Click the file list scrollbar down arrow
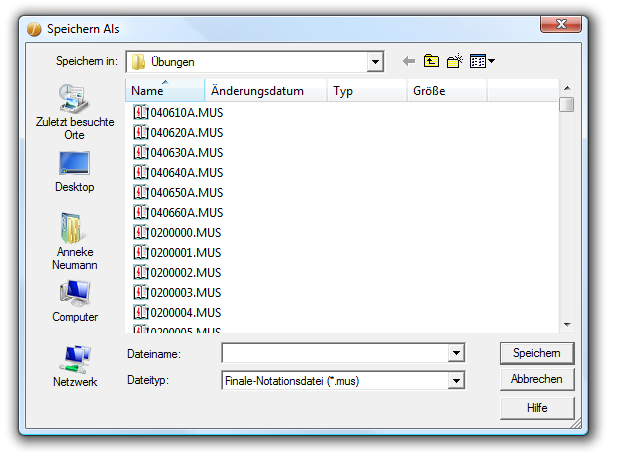The height and width of the screenshot is (461, 619). (567, 324)
